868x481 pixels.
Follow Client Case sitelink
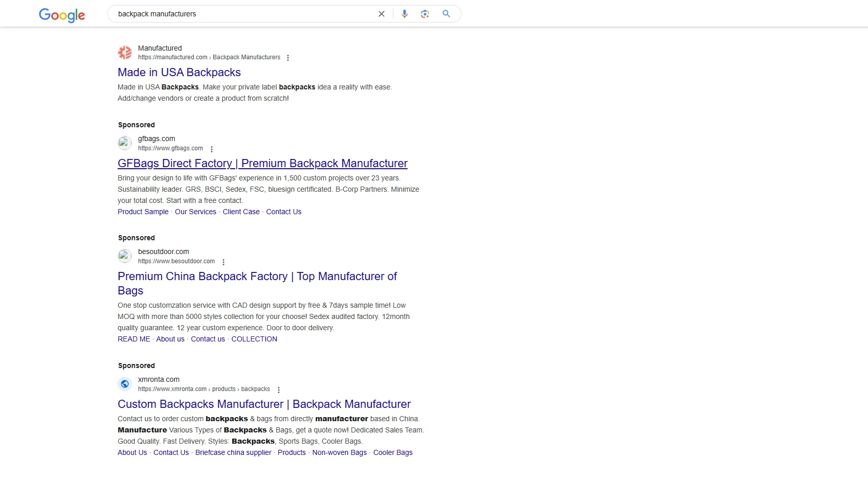pyautogui.click(x=241, y=212)
